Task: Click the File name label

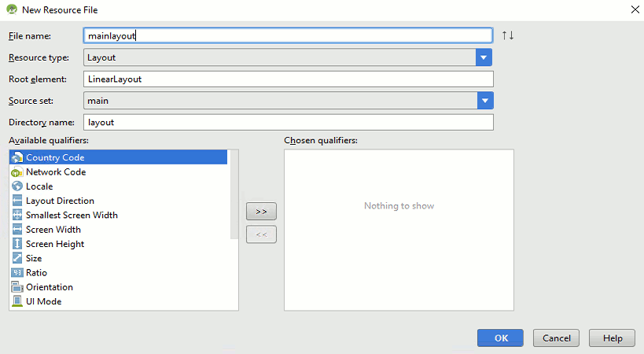Action: point(30,36)
